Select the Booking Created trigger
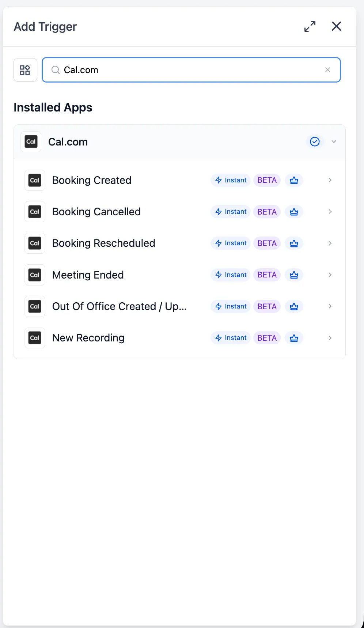364x628 pixels. coord(179,180)
